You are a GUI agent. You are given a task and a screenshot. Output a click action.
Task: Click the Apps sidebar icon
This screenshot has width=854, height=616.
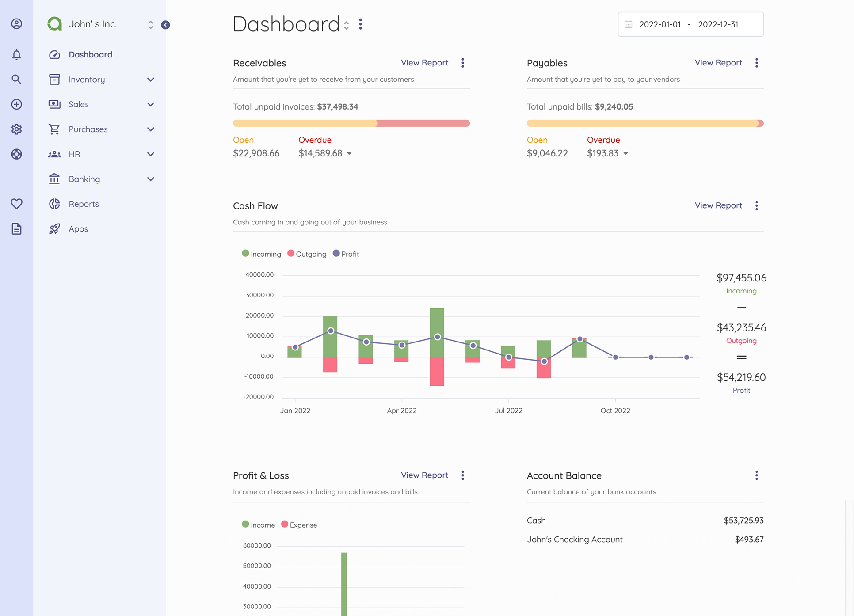(54, 229)
